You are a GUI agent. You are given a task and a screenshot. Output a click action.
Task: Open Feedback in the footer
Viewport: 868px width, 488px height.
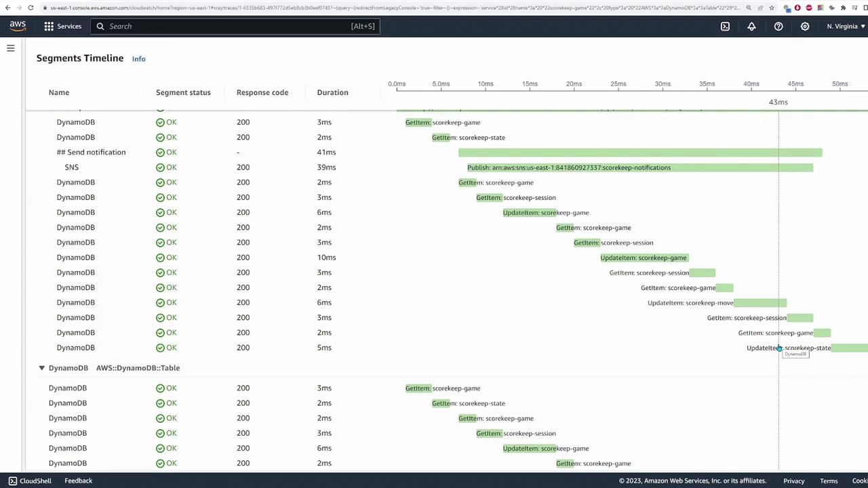coord(79,481)
